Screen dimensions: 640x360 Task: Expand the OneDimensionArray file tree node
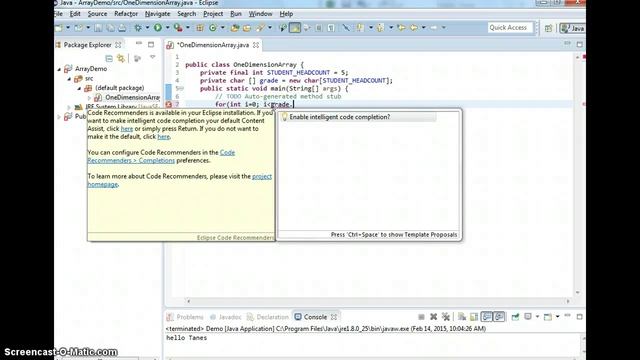click(89, 98)
